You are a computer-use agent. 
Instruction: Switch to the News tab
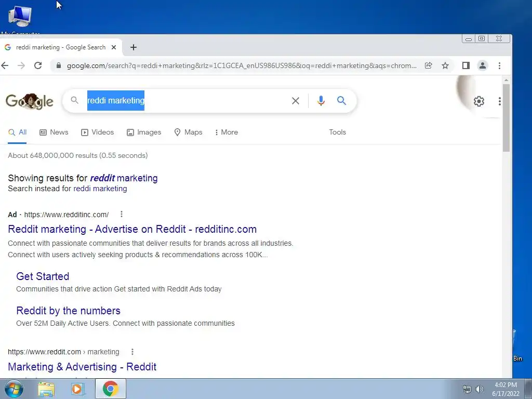click(x=54, y=132)
